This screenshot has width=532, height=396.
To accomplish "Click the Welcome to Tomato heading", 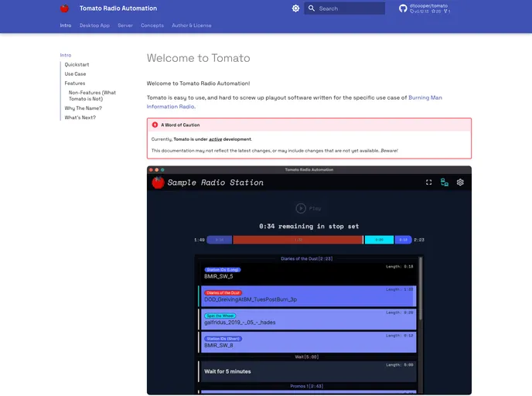I will (199, 58).
